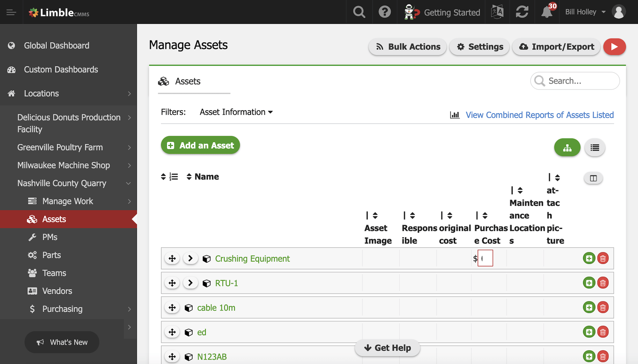
Task: Expand the Crushing Equipment asset row
Action: [190, 258]
